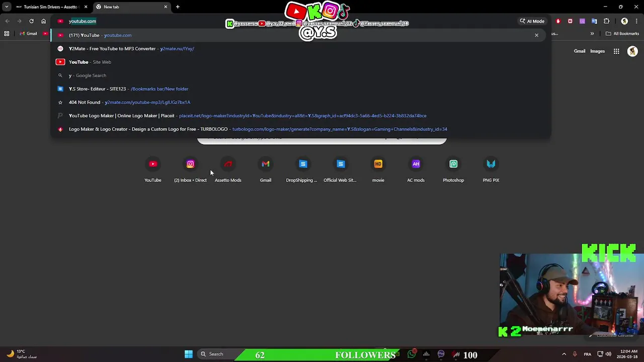
Task: Click the microphone icon in system tray
Action: pos(575,354)
